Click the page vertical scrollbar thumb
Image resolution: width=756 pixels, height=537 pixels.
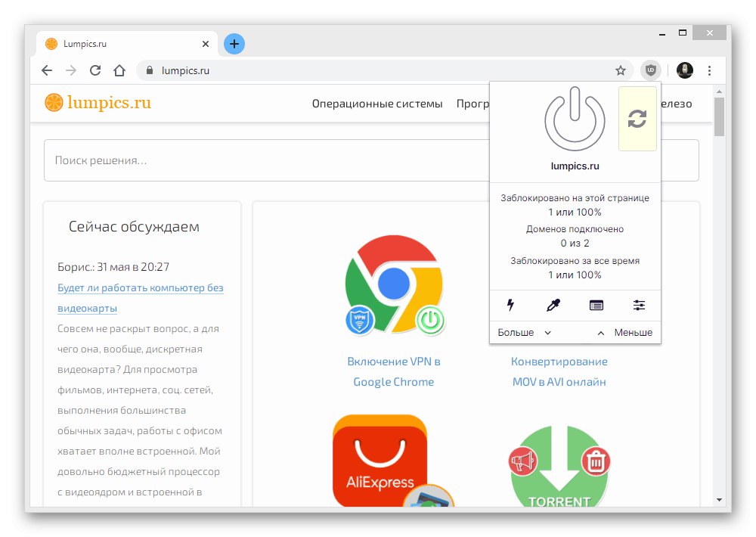[x=719, y=116]
